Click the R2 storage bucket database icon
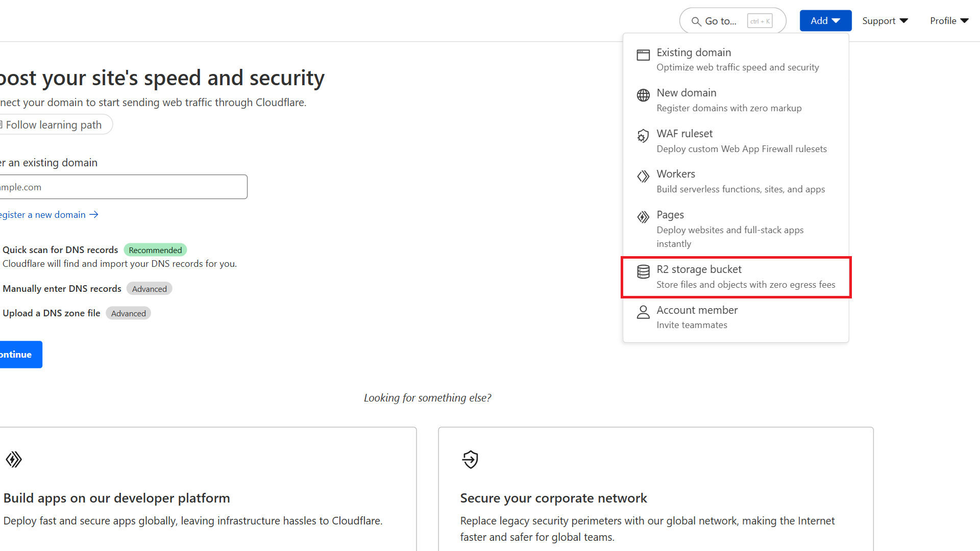The height and width of the screenshot is (551, 980). point(643,271)
